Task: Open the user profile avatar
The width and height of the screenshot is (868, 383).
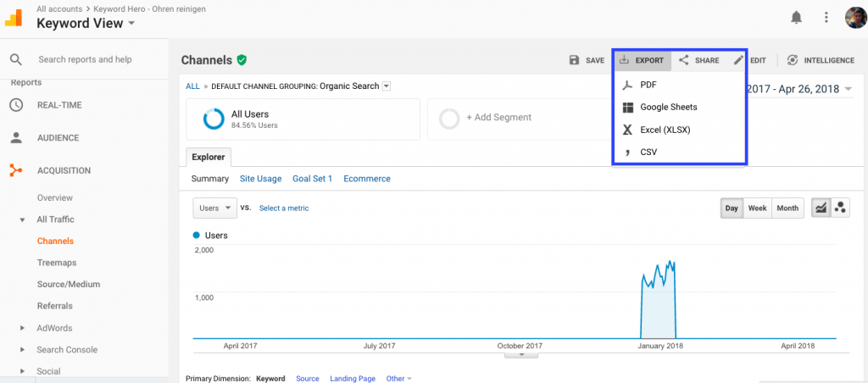Action: (x=855, y=18)
